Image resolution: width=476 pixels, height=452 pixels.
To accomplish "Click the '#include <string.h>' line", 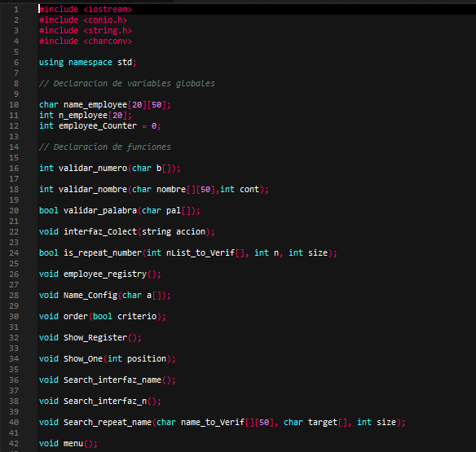I will 86,31.
